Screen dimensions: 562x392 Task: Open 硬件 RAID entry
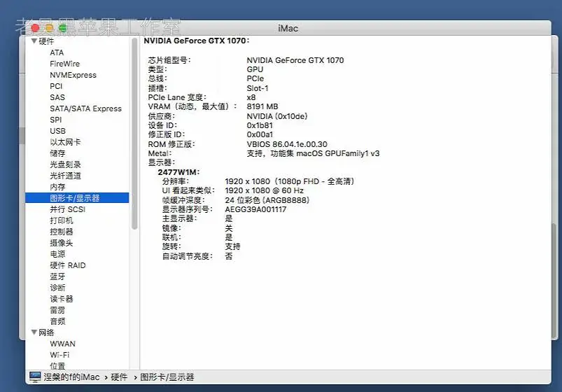coord(68,265)
